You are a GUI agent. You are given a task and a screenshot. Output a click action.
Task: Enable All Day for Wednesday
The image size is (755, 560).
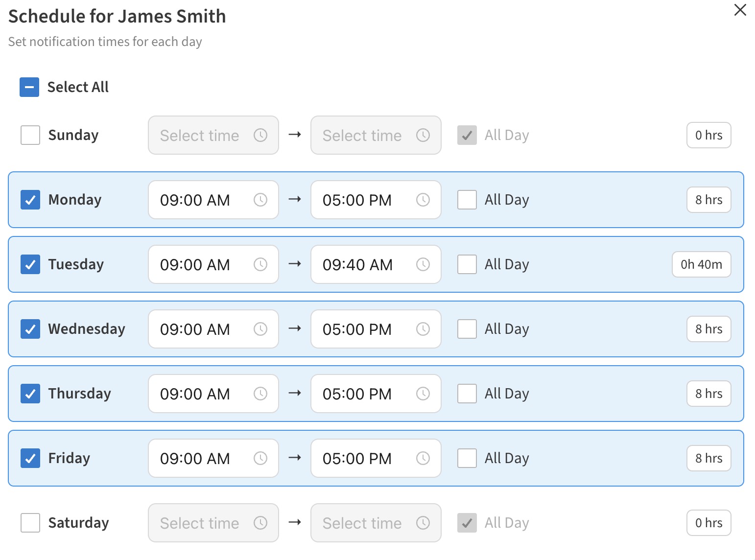(x=467, y=329)
